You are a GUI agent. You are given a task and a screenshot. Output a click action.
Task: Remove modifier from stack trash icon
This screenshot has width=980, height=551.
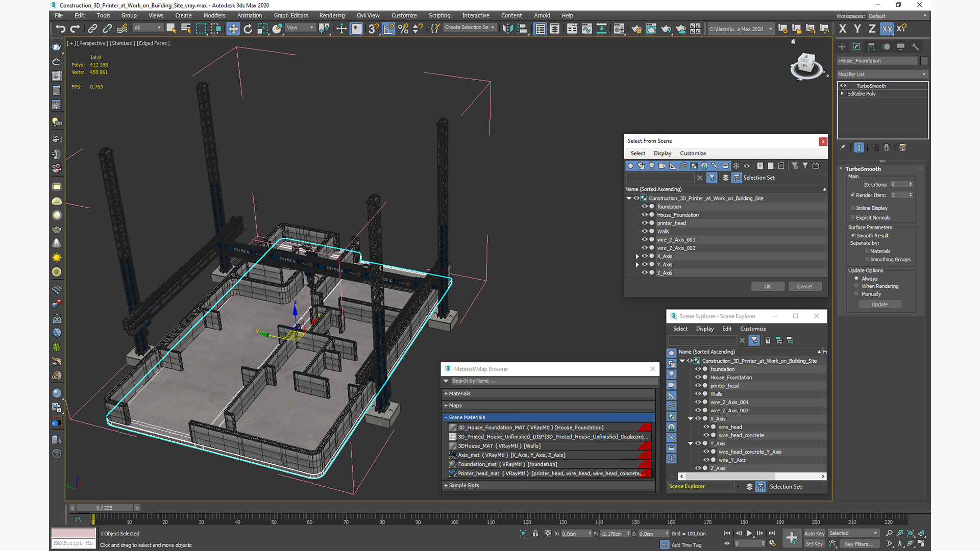[887, 147]
